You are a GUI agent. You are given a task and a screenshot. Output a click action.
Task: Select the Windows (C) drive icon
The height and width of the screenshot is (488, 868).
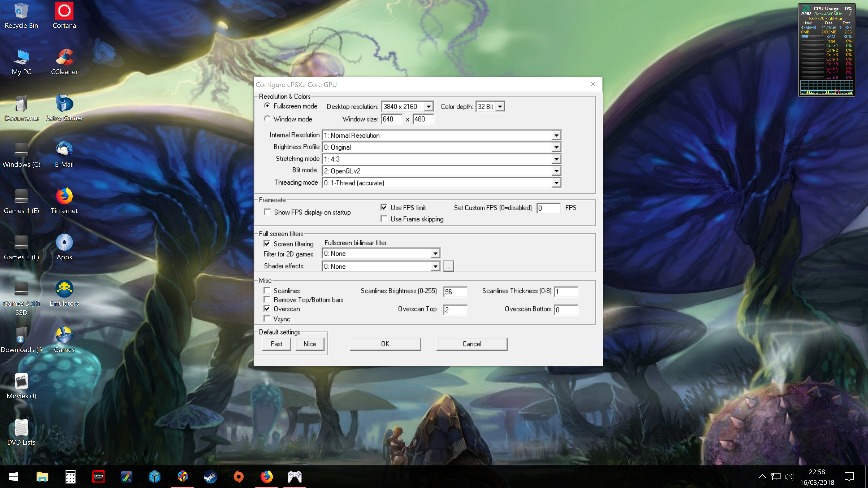coord(21,155)
